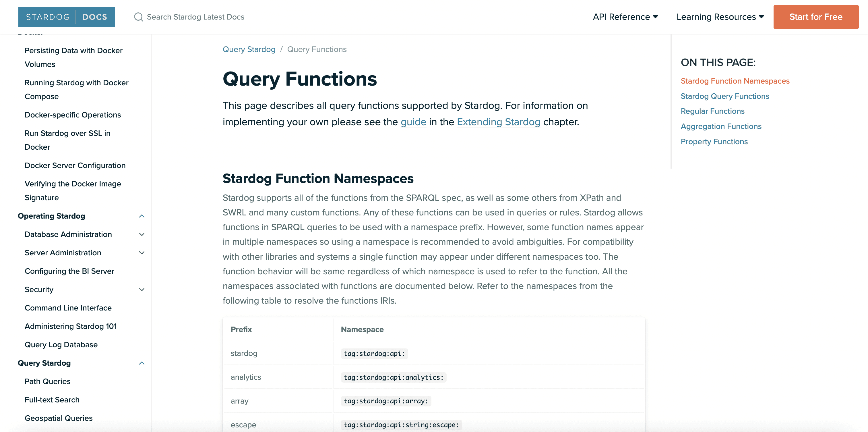Expand the Database Administration chevron
Viewport: 868px width, 432px height.
coord(142,234)
